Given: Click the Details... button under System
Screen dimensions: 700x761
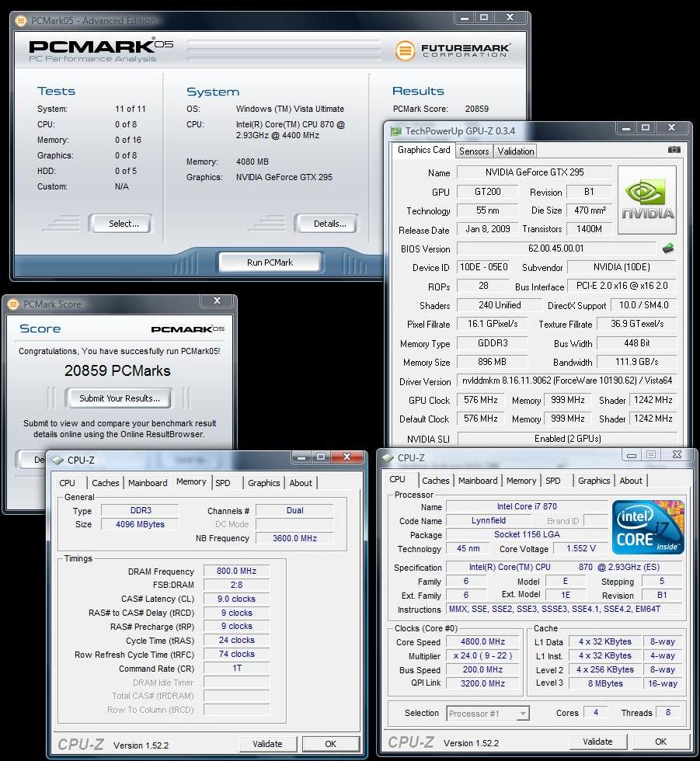Looking at the screenshot, I should click(x=326, y=224).
